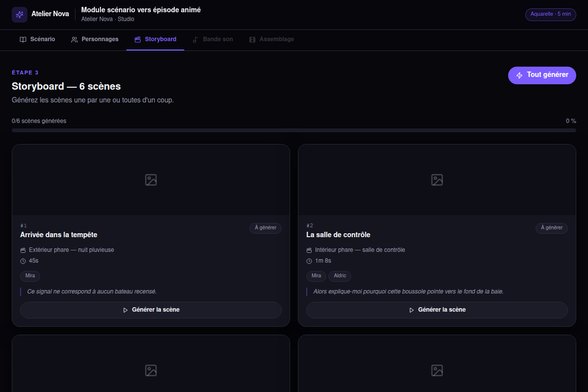This screenshot has width=588, height=392.
Task: Click the Aldric character tag
Action: click(x=340, y=276)
